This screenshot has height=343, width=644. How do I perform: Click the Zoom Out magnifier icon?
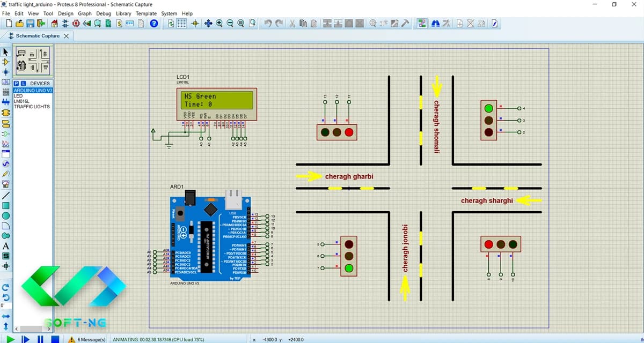(x=230, y=24)
